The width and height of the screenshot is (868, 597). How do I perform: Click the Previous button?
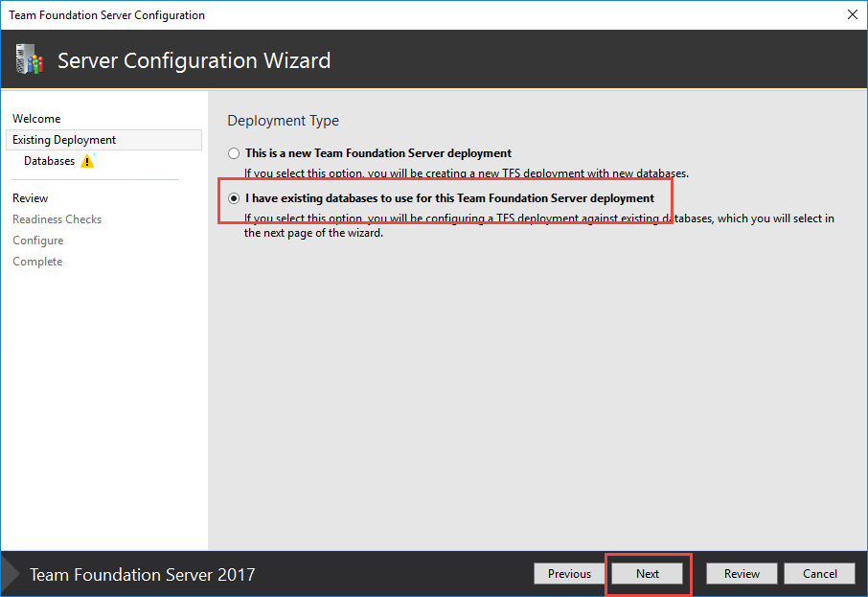pyautogui.click(x=569, y=574)
